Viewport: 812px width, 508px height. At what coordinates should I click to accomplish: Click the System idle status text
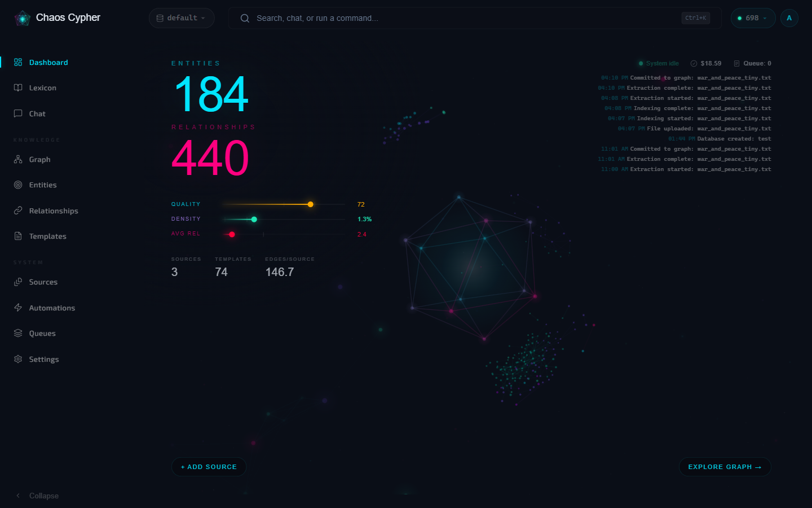coord(663,63)
